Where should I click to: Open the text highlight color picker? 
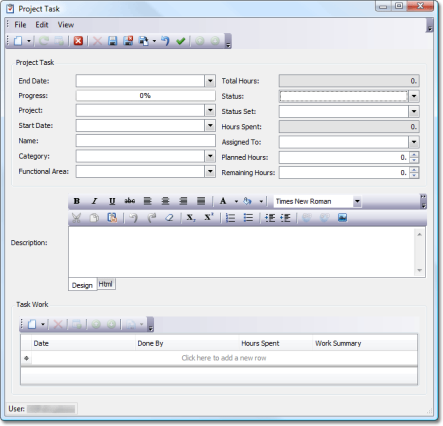(x=247, y=201)
